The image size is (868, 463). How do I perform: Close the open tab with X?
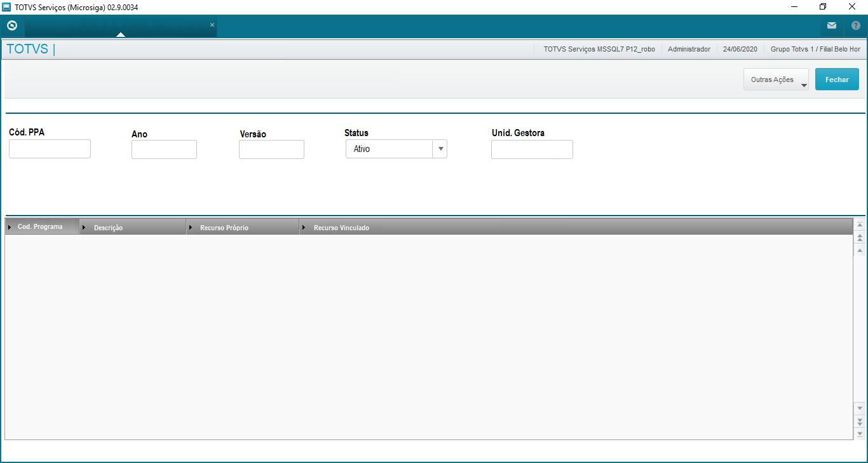pyautogui.click(x=212, y=25)
